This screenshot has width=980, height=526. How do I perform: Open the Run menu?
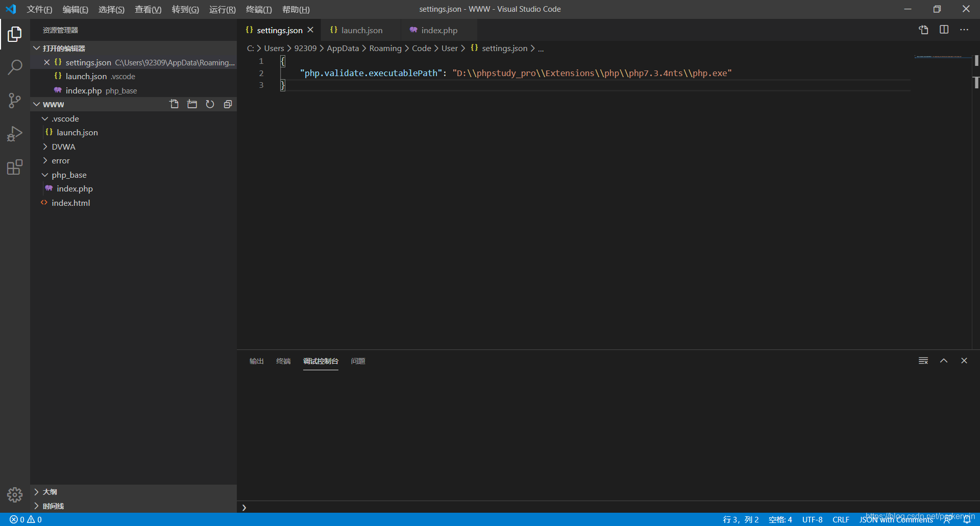point(222,9)
